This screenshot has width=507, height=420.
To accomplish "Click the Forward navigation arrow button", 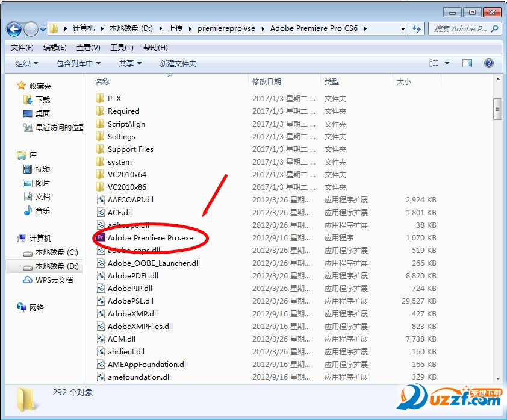I will (x=31, y=29).
